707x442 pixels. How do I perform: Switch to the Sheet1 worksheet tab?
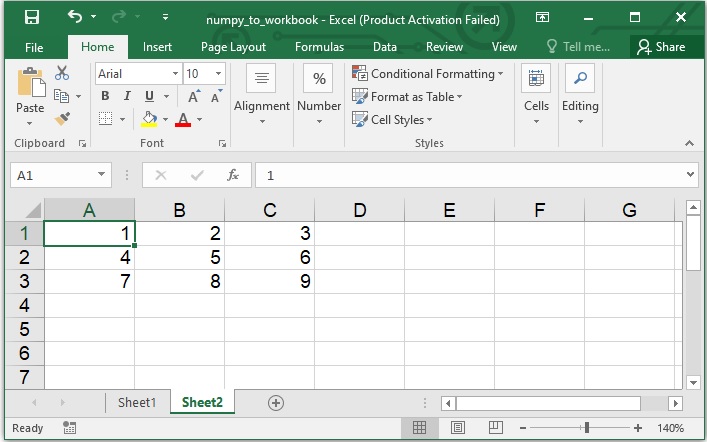point(137,402)
